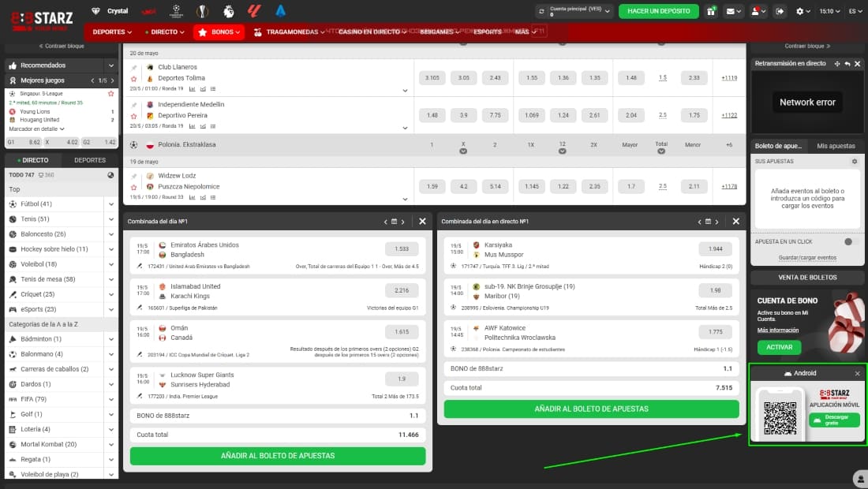Image resolution: width=868 pixels, height=489 pixels.
Task: Click the Polonia. Ekstraklasa league header
Action: point(186,145)
